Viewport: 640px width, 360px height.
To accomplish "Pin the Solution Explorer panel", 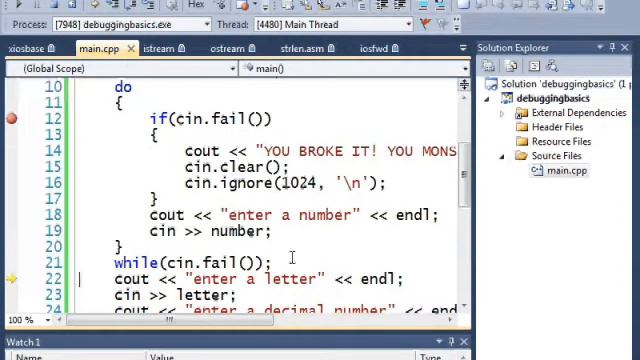I will 612,47.
